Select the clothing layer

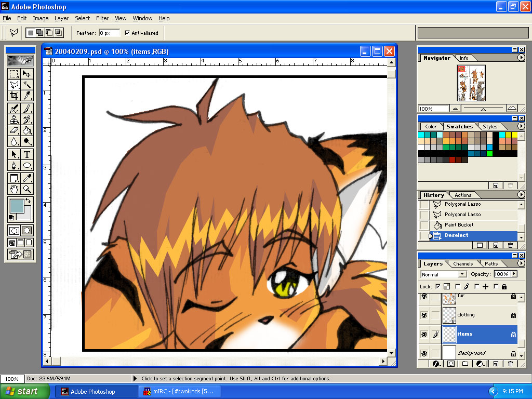click(x=480, y=315)
